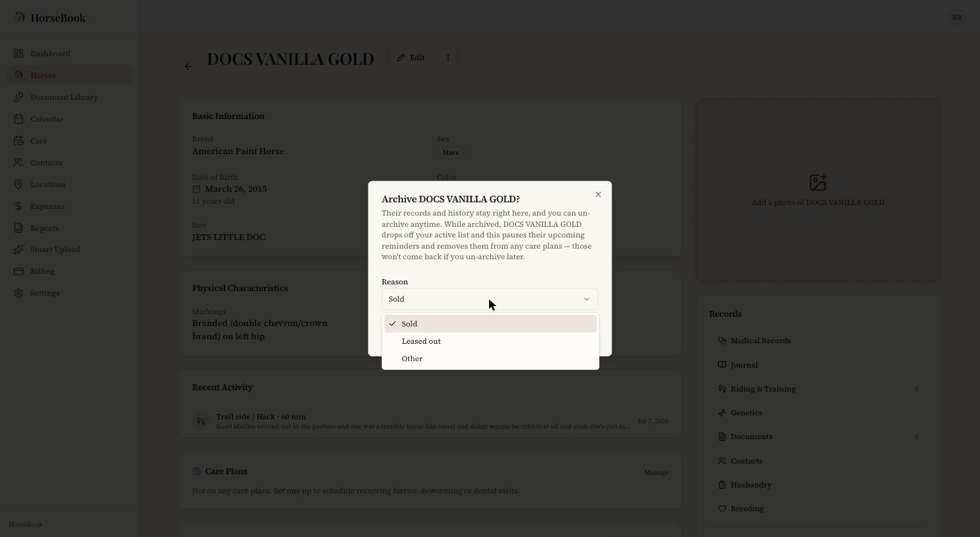Screen dimensions: 980x537
Task: Click the Riding & Training icon
Action: [722, 389]
